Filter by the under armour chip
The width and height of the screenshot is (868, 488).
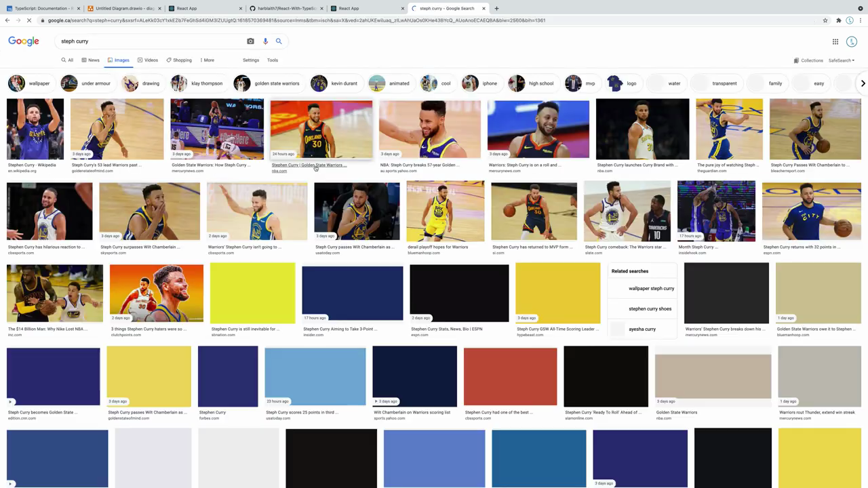(x=86, y=83)
